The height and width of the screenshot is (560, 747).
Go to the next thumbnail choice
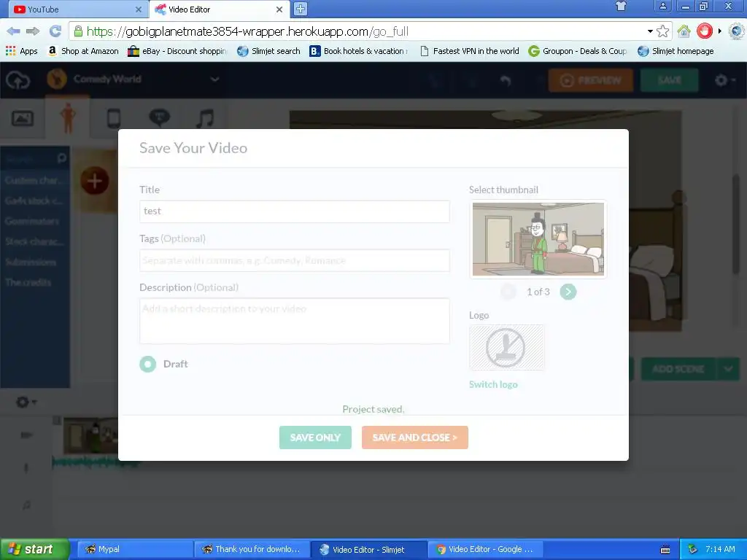[x=568, y=292]
